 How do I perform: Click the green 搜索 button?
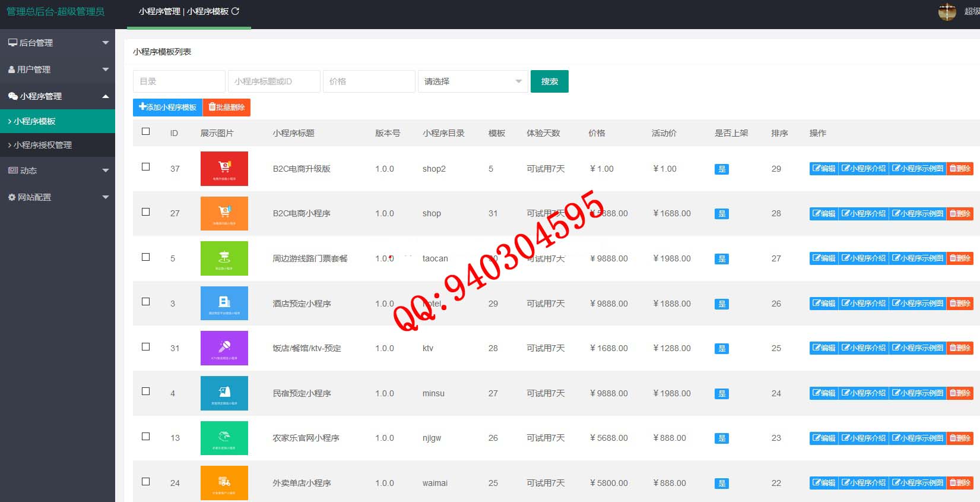coord(549,81)
